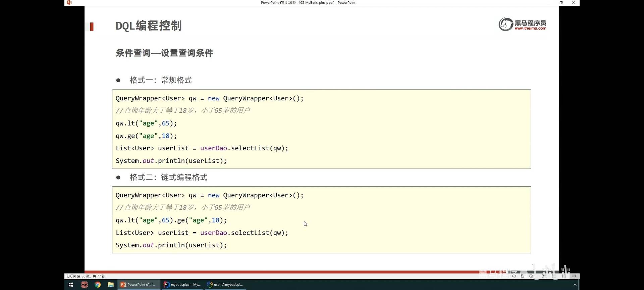Advance to next slide via status bar arrow
This screenshot has height=290, width=644.
[531, 276]
